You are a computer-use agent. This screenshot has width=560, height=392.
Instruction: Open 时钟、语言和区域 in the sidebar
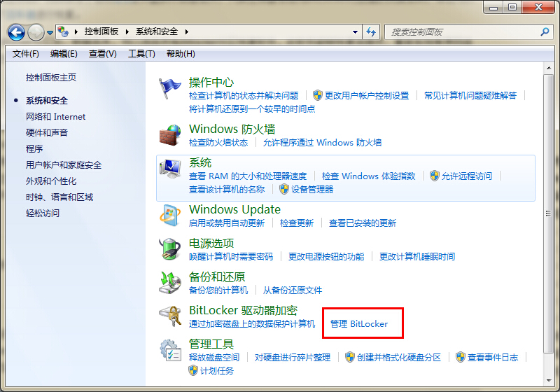(x=59, y=197)
